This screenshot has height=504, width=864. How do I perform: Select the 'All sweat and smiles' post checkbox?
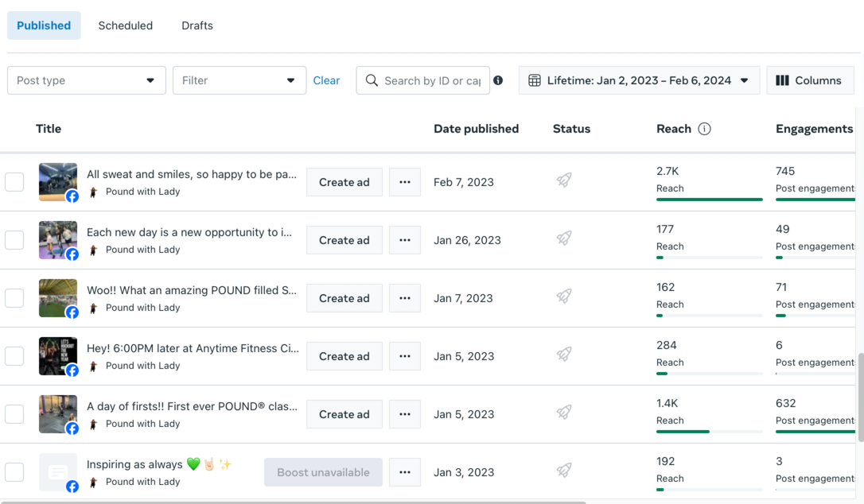14,182
